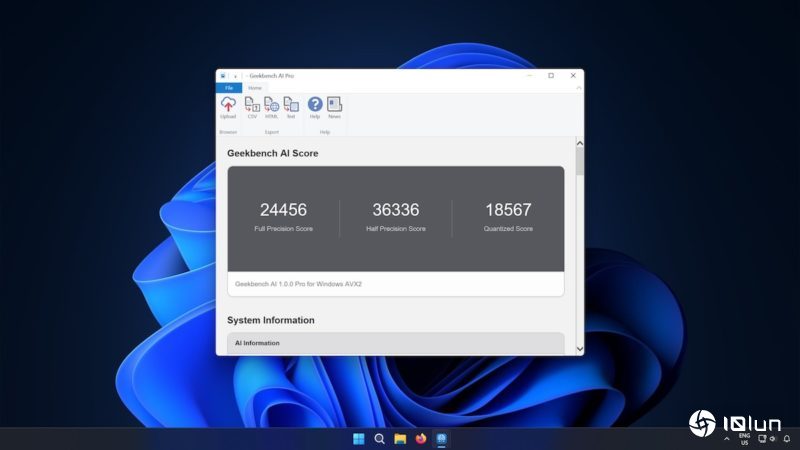Viewport: 800px width, 450px height.
Task: Open the Windows Start menu
Action: pos(359,439)
